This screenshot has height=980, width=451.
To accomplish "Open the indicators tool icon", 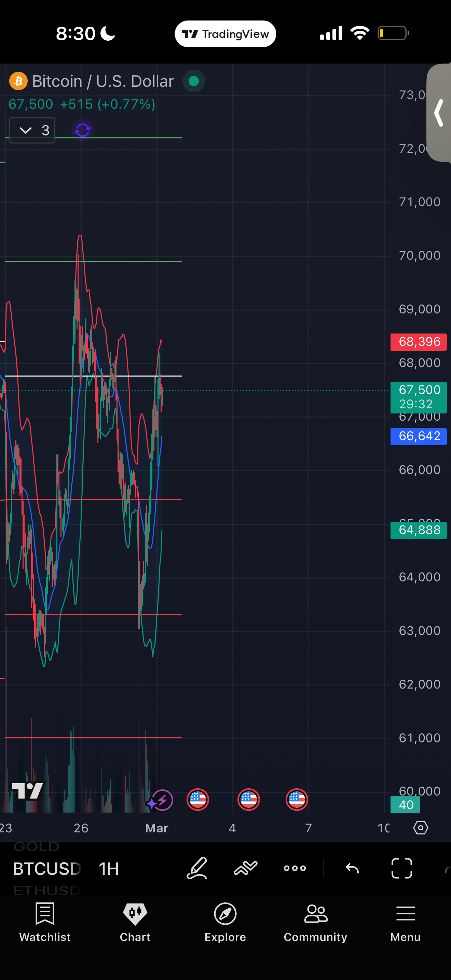I will [246, 868].
